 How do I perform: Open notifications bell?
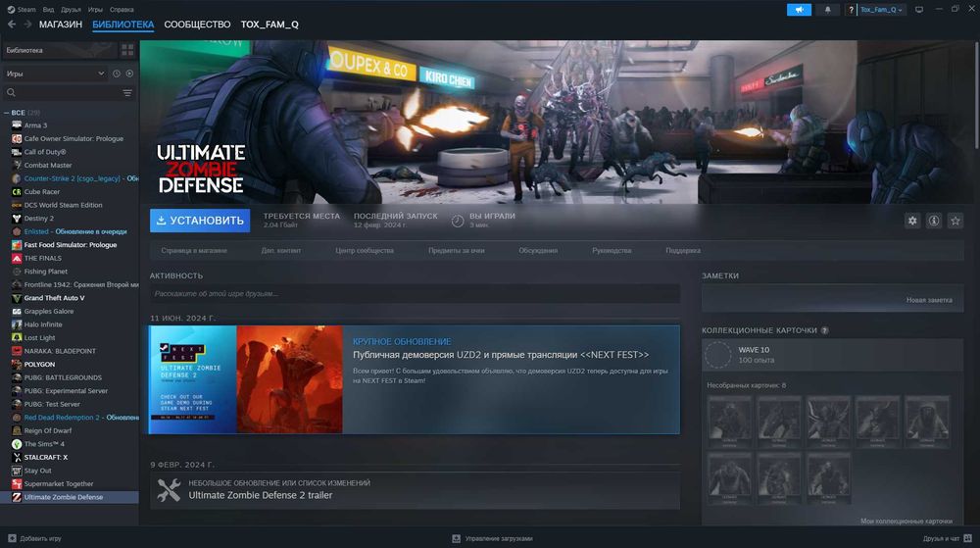827,10
